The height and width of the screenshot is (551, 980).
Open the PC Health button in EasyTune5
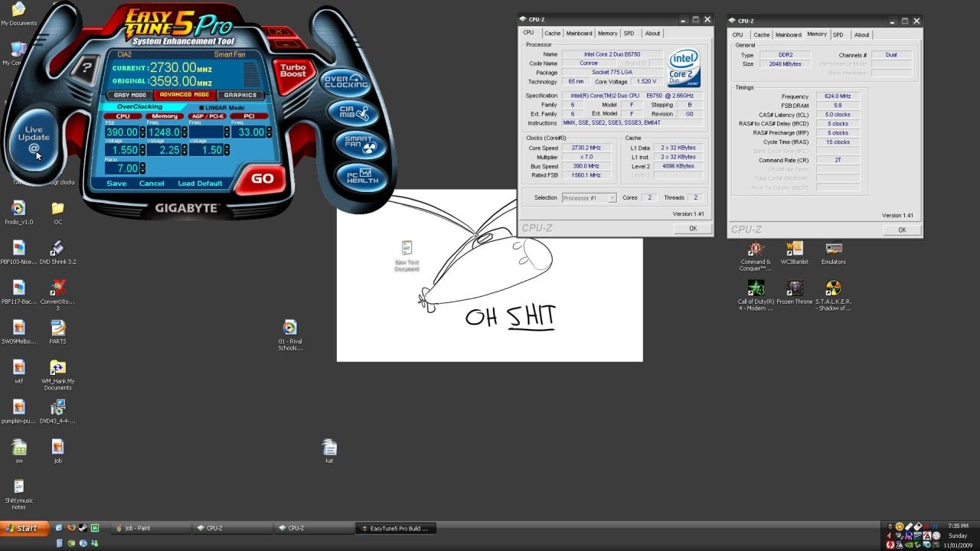[x=361, y=176]
